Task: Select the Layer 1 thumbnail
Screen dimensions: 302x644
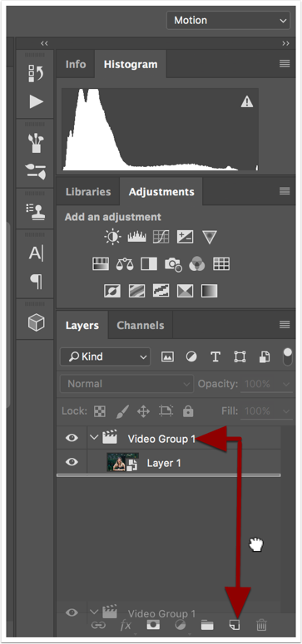Action: tap(122, 463)
